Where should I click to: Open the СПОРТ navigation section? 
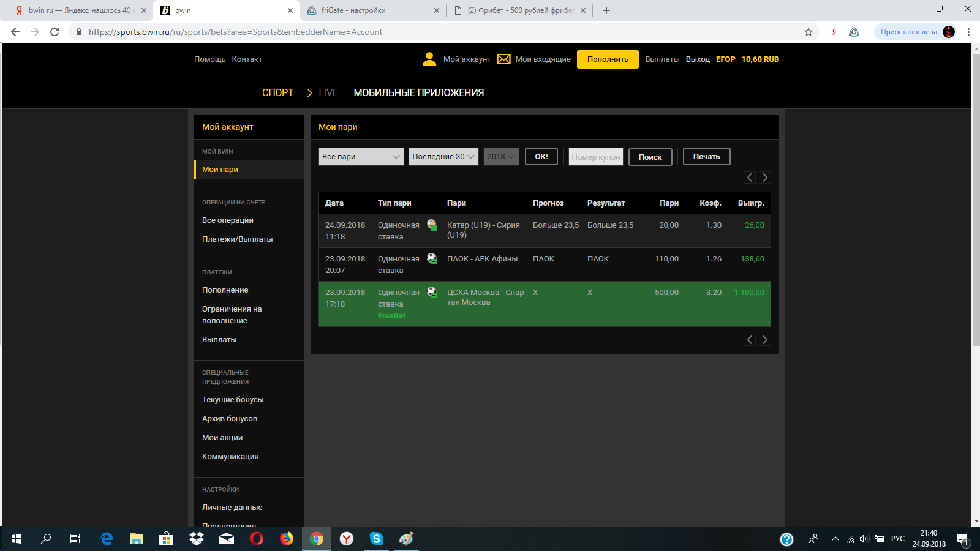tap(277, 92)
